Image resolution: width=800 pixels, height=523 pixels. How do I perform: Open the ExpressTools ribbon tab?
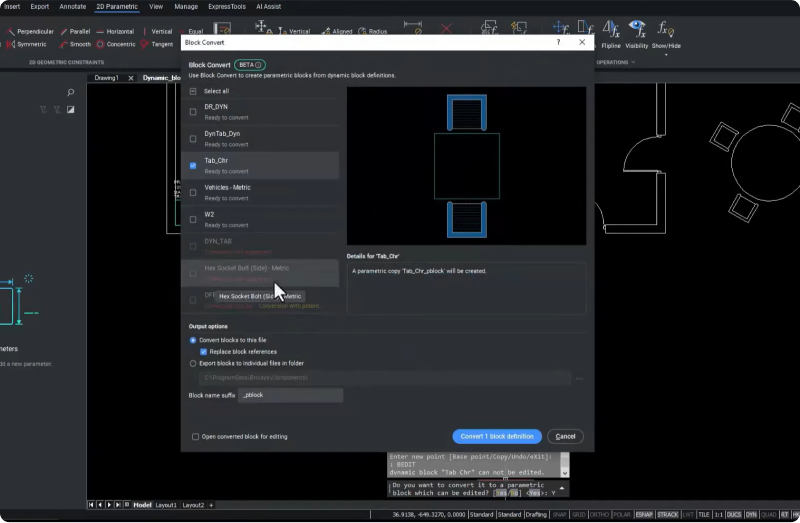(x=225, y=6)
